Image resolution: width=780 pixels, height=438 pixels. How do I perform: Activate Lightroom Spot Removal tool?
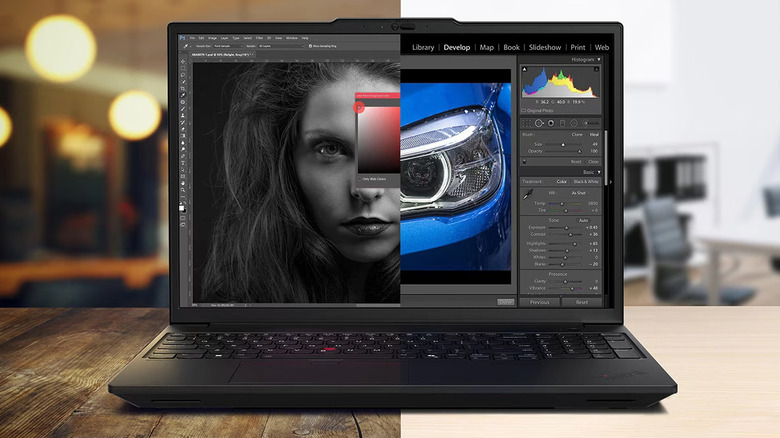click(539, 123)
